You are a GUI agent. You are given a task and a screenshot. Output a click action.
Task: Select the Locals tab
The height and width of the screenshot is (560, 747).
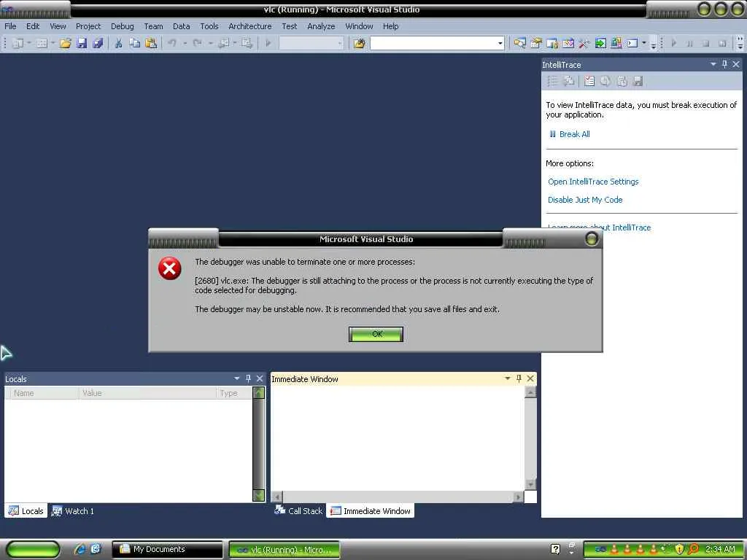click(26, 511)
